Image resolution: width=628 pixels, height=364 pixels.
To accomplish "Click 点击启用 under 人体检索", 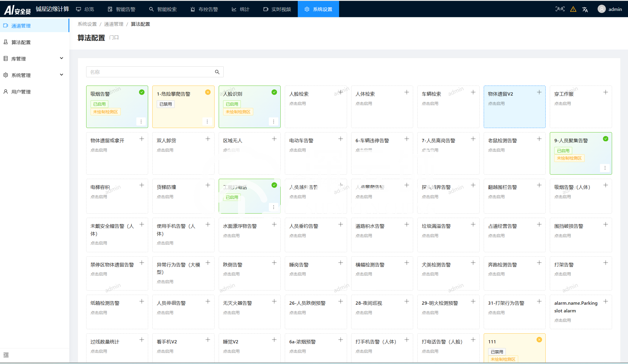I will (x=364, y=104).
